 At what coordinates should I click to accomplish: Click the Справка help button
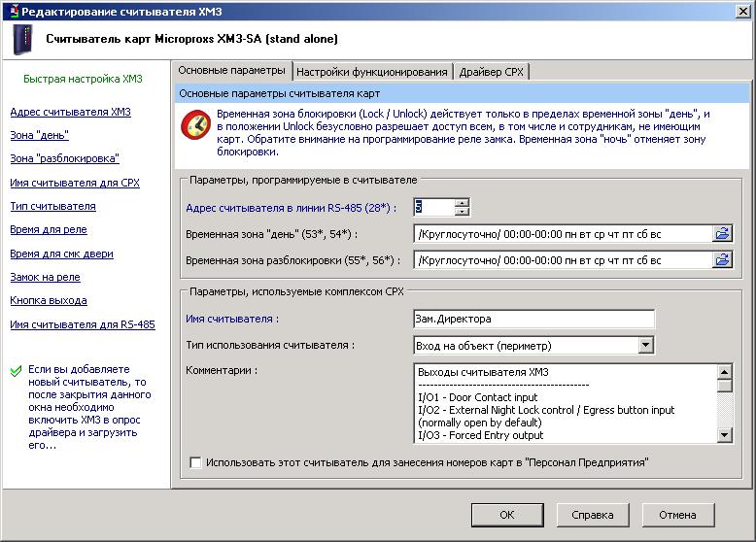(592, 515)
